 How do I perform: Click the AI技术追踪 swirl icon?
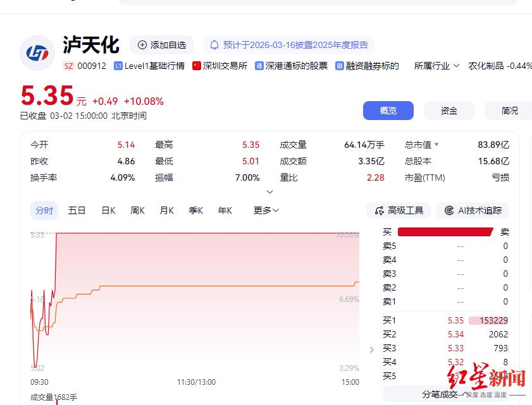point(449,210)
